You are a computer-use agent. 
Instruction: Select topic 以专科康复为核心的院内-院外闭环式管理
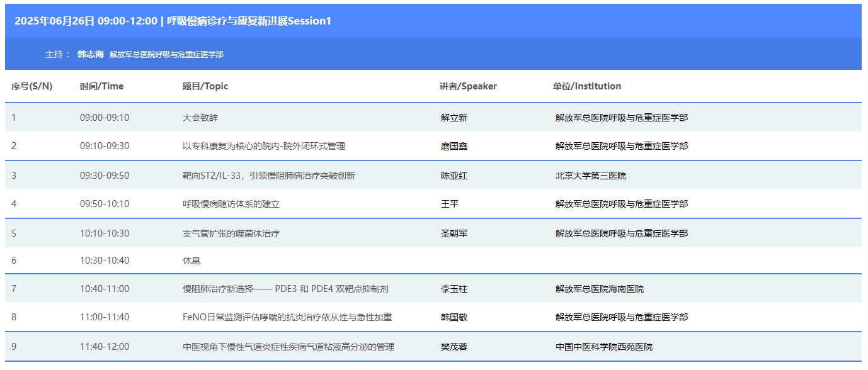click(x=264, y=146)
